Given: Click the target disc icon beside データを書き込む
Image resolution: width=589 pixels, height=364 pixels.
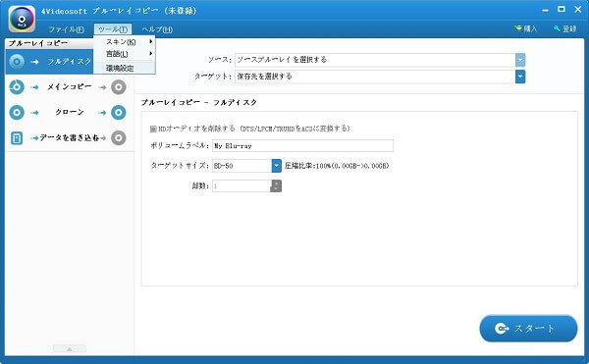Looking at the screenshot, I should point(119,137).
